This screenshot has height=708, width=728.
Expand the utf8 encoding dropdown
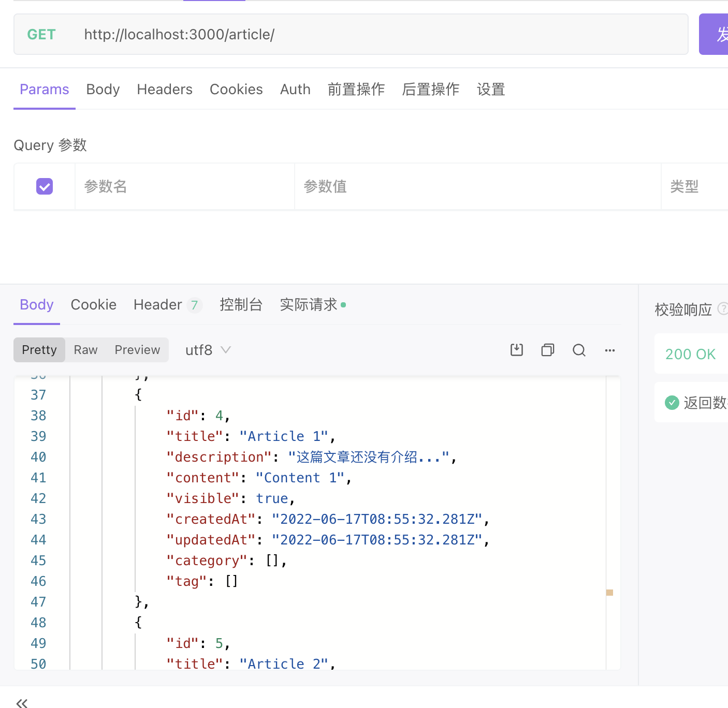[208, 350]
